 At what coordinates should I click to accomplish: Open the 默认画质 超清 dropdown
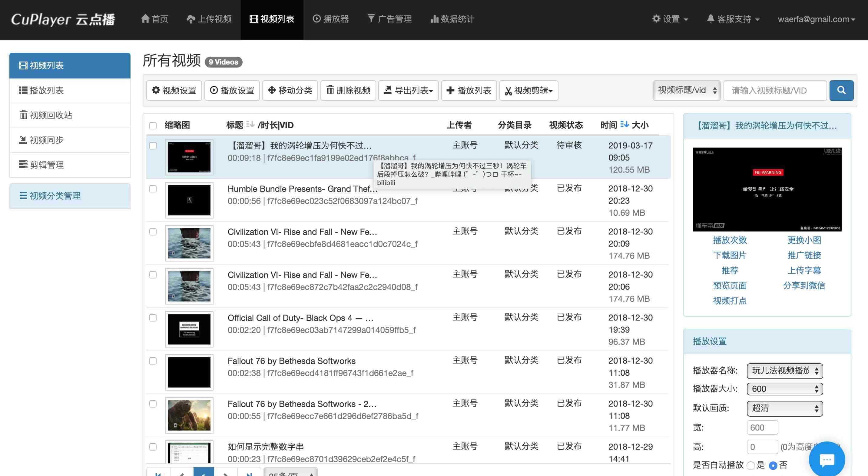click(785, 408)
